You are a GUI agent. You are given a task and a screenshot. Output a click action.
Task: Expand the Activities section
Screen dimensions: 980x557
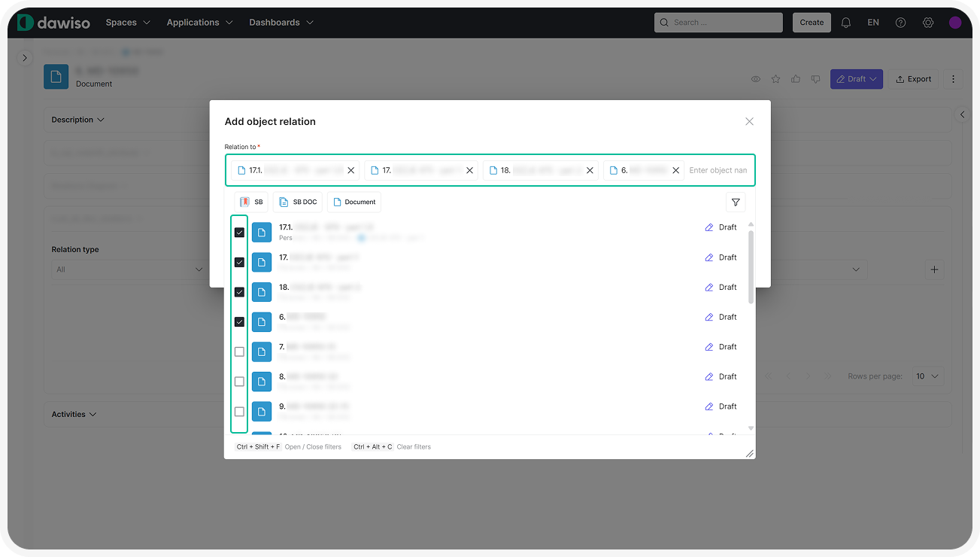pyautogui.click(x=74, y=414)
